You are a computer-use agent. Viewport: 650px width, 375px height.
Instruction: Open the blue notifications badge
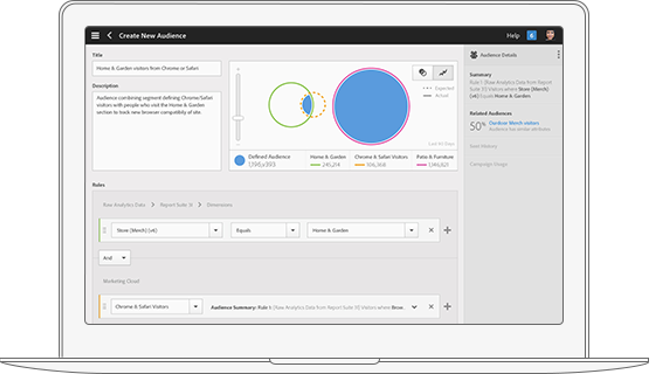(531, 36)
